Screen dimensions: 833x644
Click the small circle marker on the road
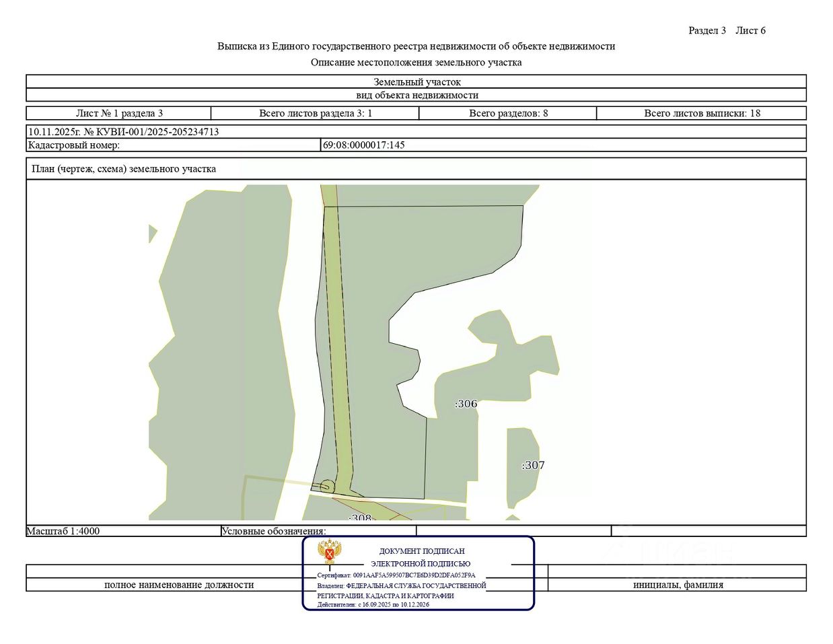[327, 486]
